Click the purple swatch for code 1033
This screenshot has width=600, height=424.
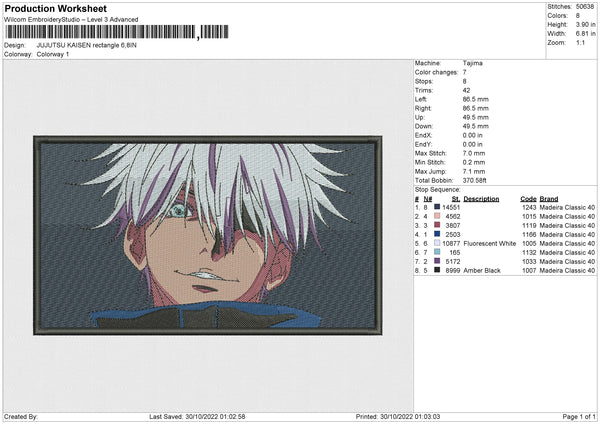coord(437,261)
